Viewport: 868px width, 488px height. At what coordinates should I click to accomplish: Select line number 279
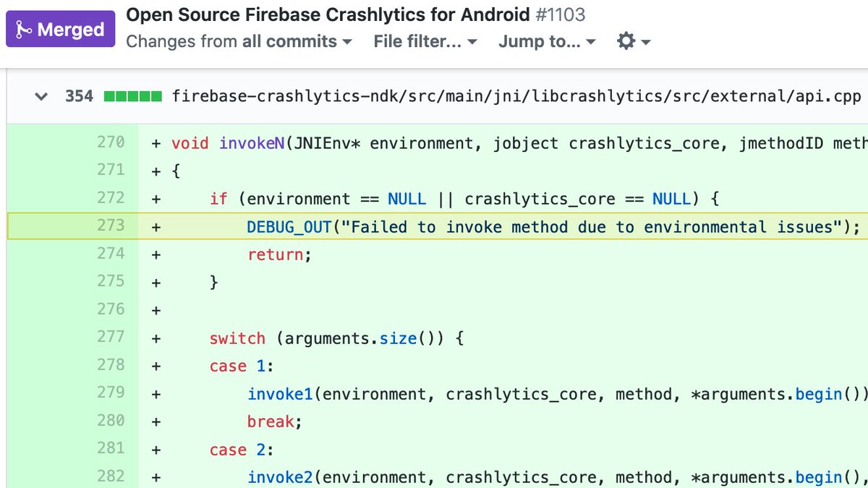(111, 393)
